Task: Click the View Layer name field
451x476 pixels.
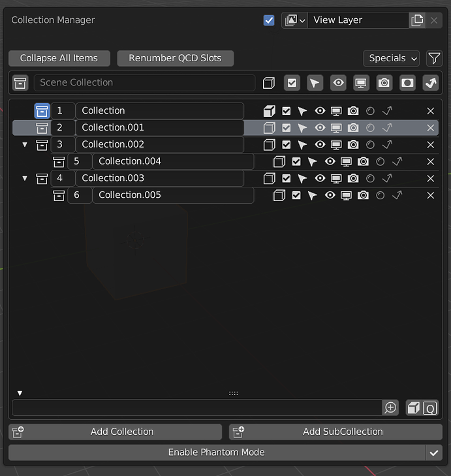Action: coord(358,20)
